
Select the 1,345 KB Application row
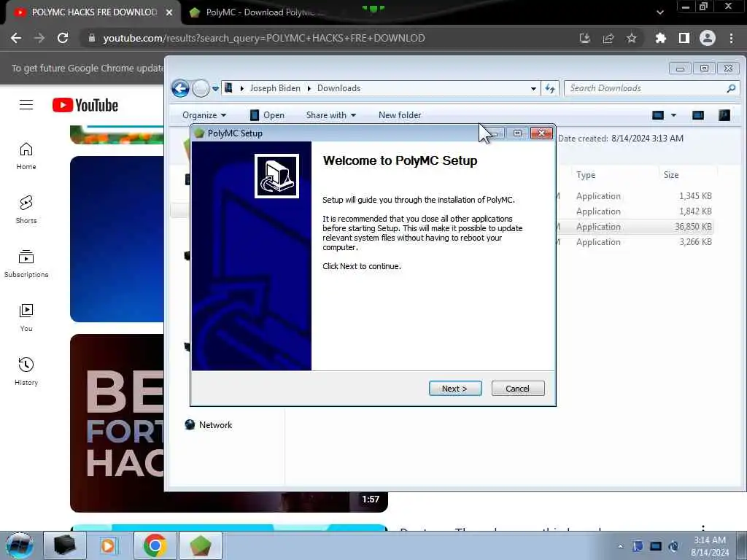coord(635,195)
